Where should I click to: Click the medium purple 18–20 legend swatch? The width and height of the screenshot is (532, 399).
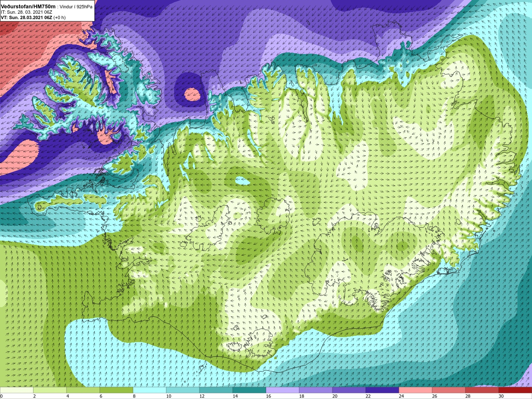point(316,390)
